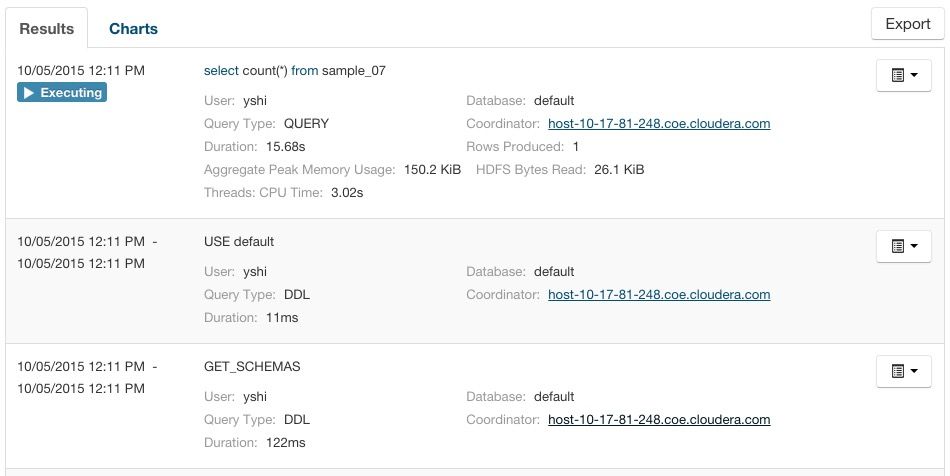
Task: Click the 122ms duration value
Action: tap(285, 443)
